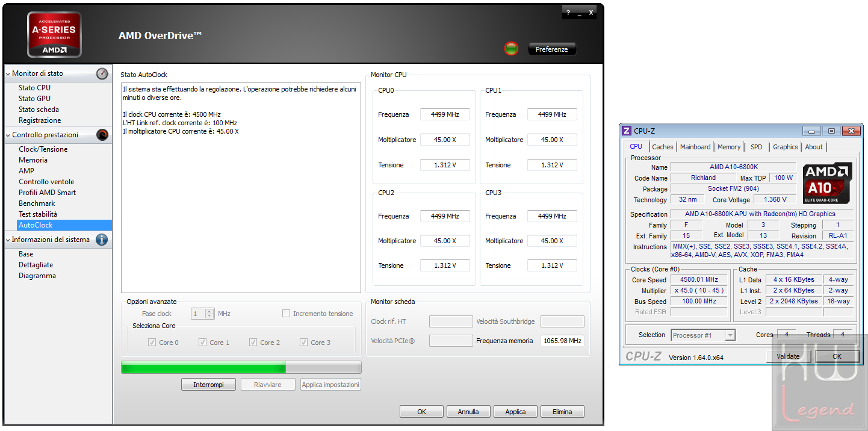Click the Controllo prestazioni speedometer icon
Viewport: 868px width, 431px height.
[x=102, y=135]
